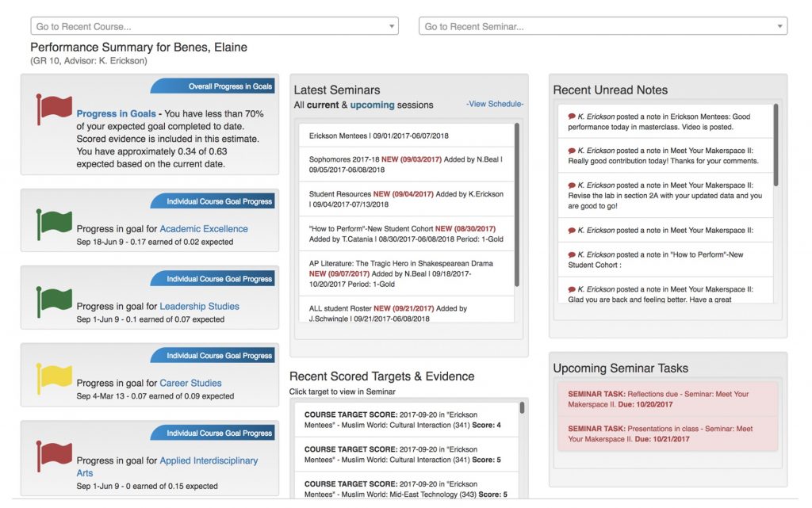The height and width of the screenshot is (508, 812).
Task: Select Individual Course Goal Progress tab above Academic Excellence
Action: 213,201
